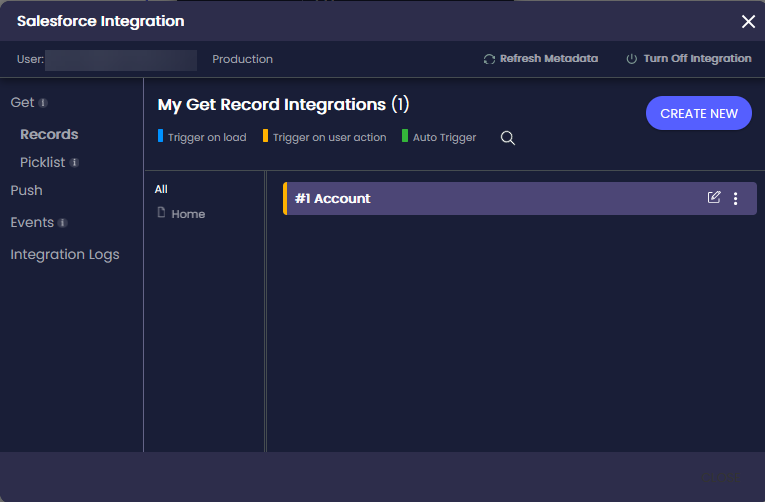Select the All pages filter
The image size is (765, 502).
point(161,189)
